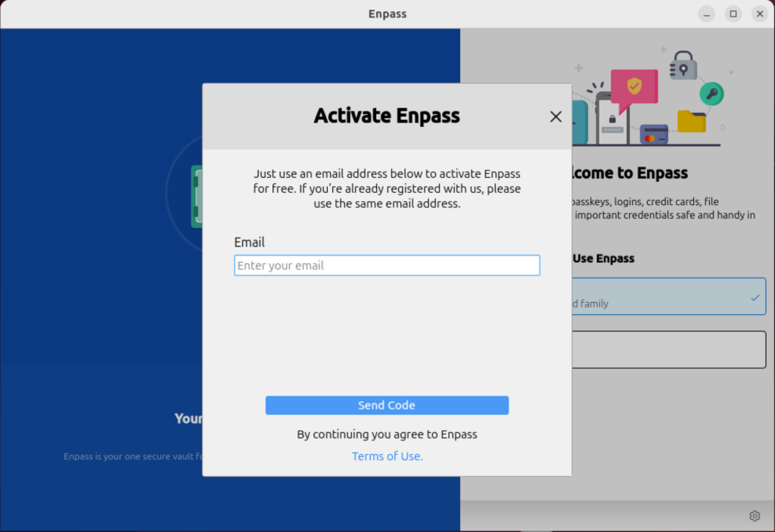Open the settings gear icon
Image resolution: width=775 pixels, height=532 pixels.
pos(754,515)
